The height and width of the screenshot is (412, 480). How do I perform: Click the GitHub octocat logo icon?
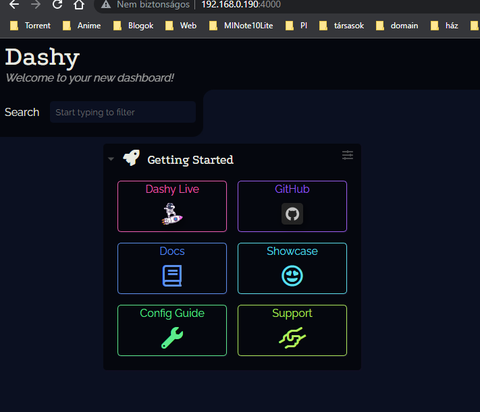coord(292,214)
